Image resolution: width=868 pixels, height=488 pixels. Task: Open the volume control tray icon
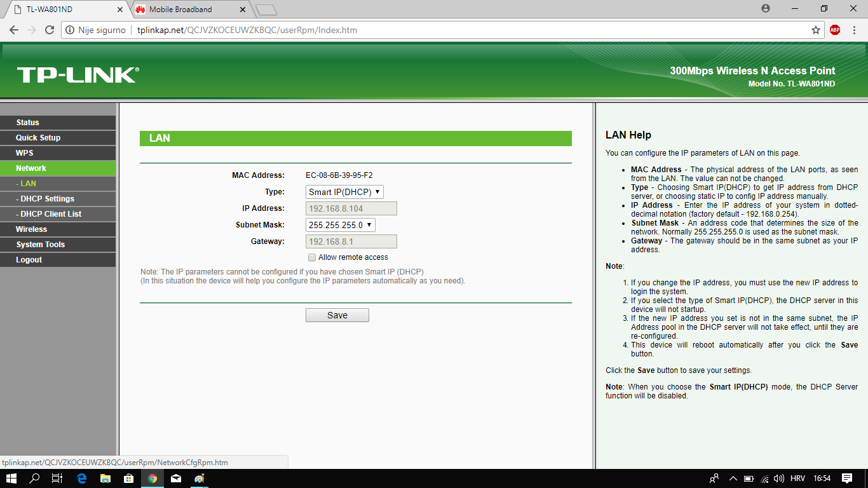(778, 478)
